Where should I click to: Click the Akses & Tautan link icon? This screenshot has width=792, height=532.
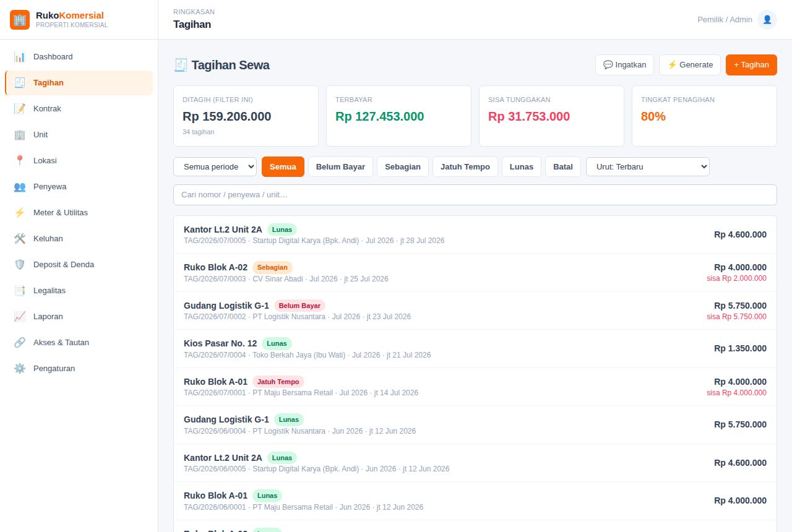pos(20,343)
